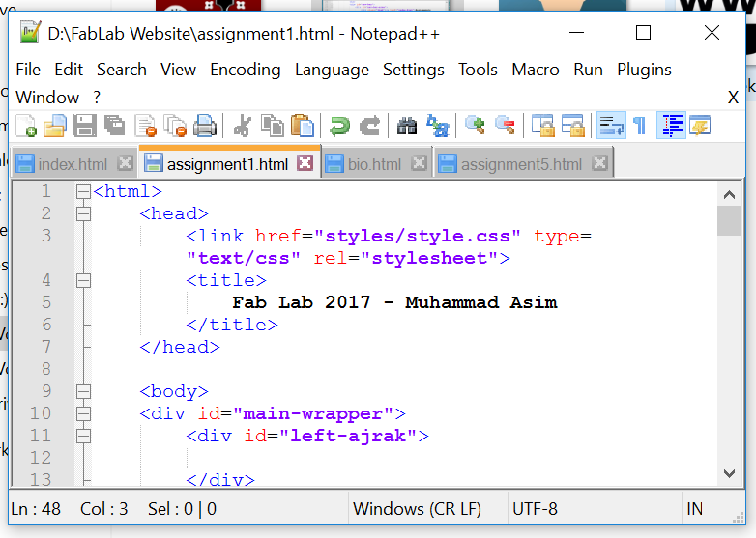Screen dimensions: 756x538
Task: Open the Edit menu
Action: (x=69, y=70)
